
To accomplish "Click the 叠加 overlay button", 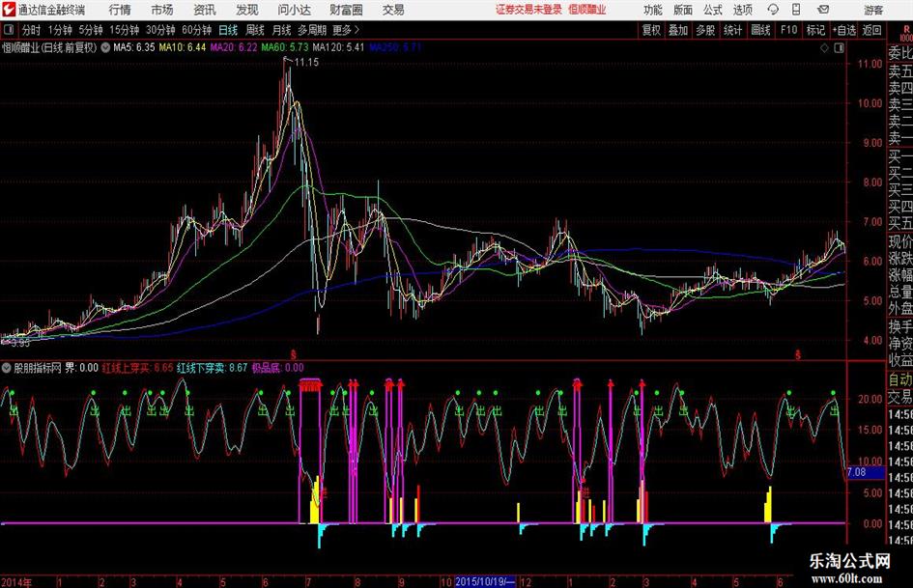I will [678, 30].
